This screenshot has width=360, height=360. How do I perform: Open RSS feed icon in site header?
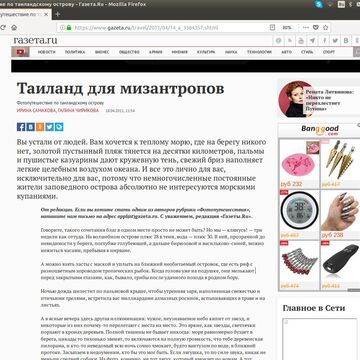click(290, 41)
